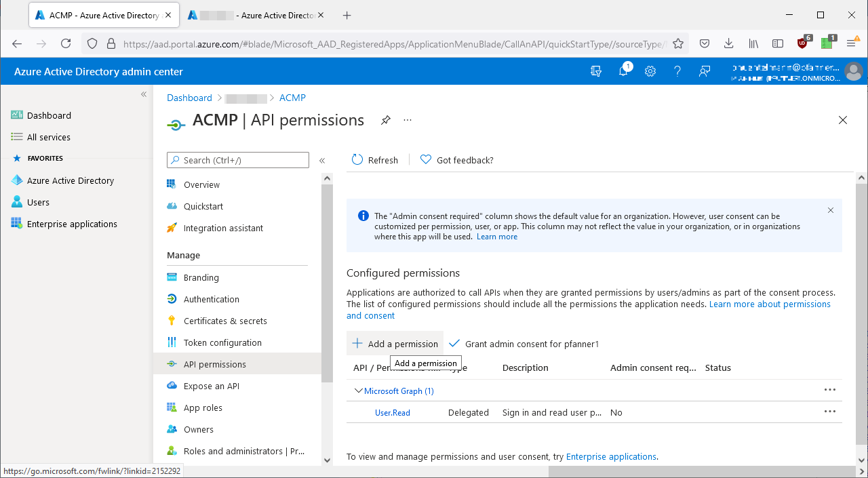This screenshot has width=868, height=478.
Task: Pin the ACMP API permissions blade
Action: coord(385,120)
